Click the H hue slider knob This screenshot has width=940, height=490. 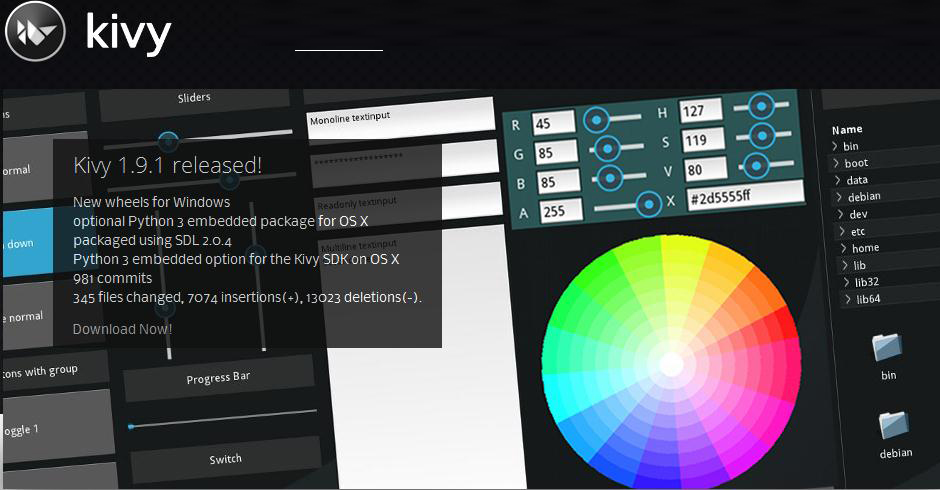click(x=761, y=106)
